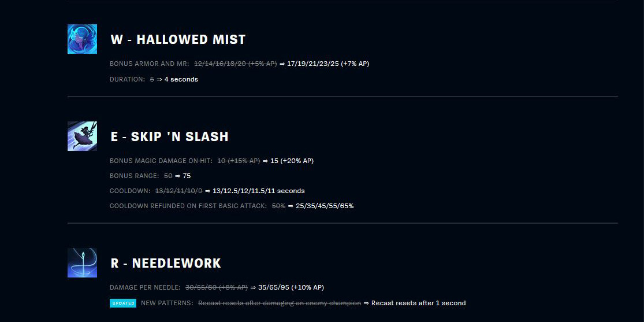Click the DAMAGE PER NEEDLE label
Screen dimensions: 644x322
pyautogui.click(x=145, y=287)
